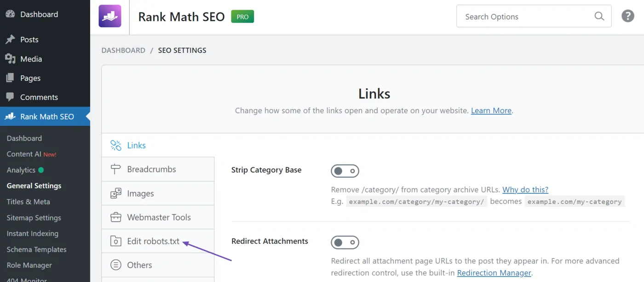644x282 pixels.
Task: Click the Learn More link
Action: pyautogui.click(x=491, y=110)
